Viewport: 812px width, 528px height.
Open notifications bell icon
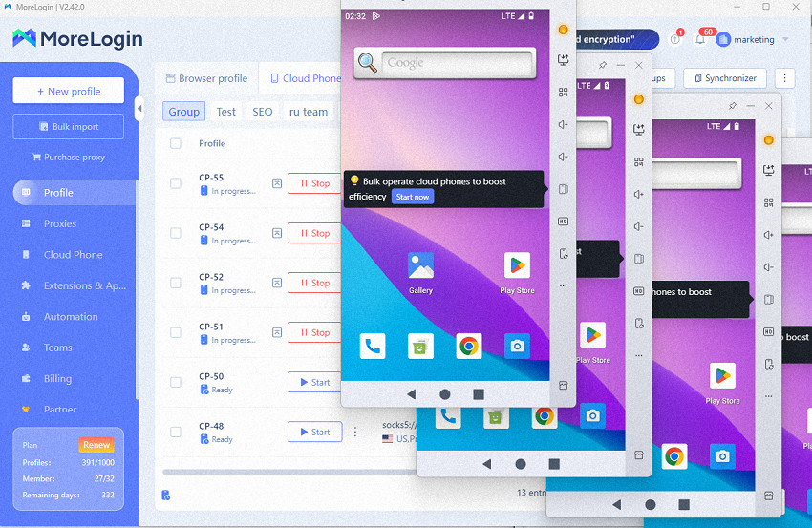tap(700, 39)
